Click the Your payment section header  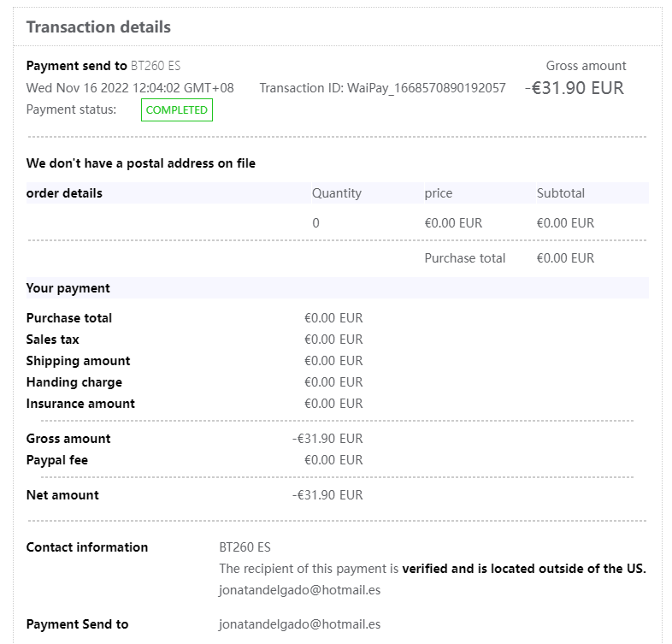click(x=68, y=288)
